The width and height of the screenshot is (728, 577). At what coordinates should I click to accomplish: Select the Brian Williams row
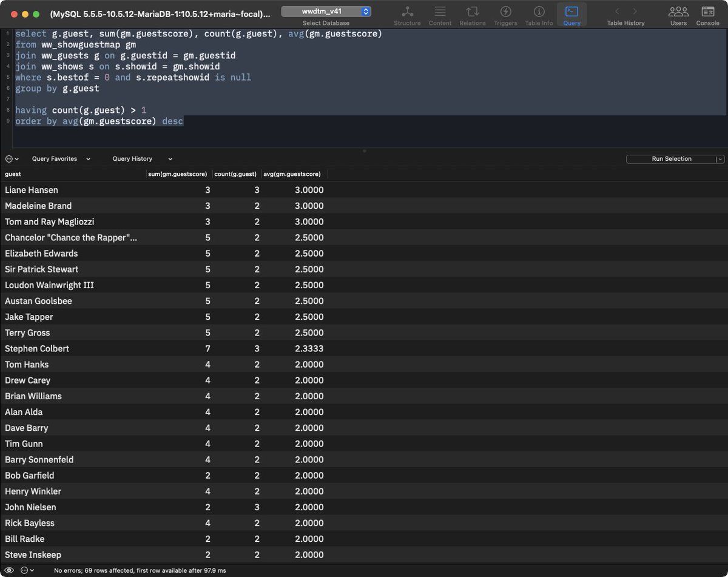[364, 396]
